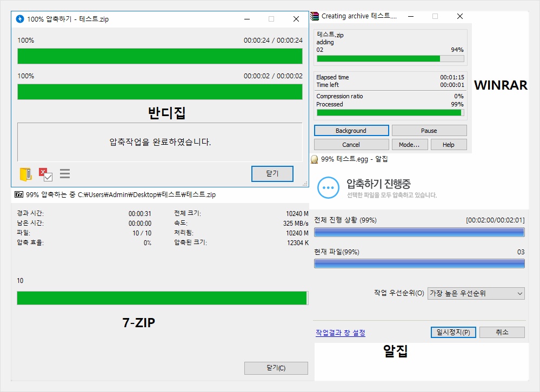Screen dimensions: 540x392
Task: Click current file number 03 in ALZip
Action: point(521,252)
